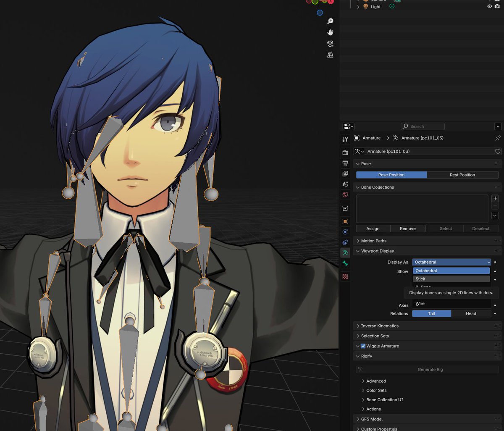Open the Bone properties tab icon

pos(345,263)
